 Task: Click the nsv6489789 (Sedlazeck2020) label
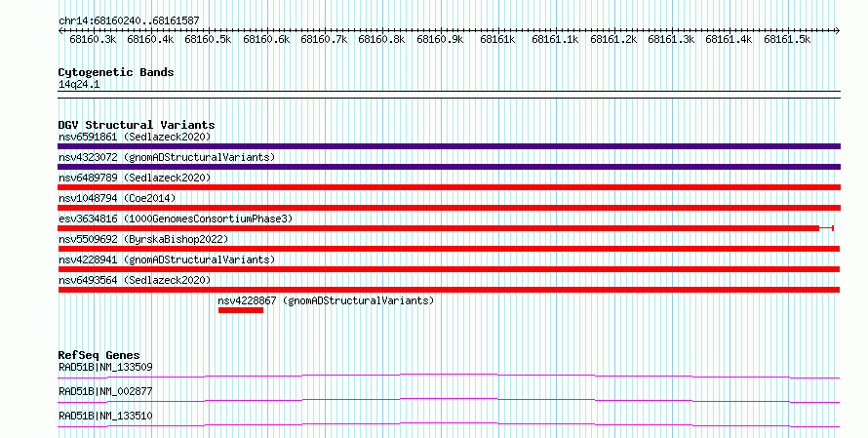click(x=135, y=178)
